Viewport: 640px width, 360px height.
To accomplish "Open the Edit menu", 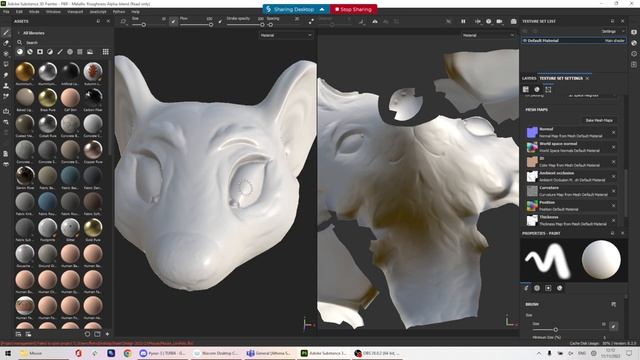I will point(19,12).
